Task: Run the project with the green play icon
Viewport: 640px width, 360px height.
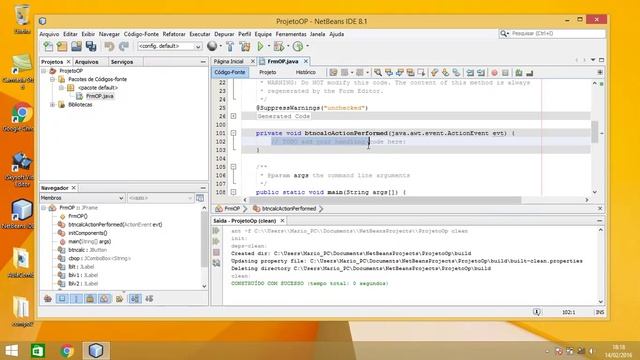Action: pos(260,46)
